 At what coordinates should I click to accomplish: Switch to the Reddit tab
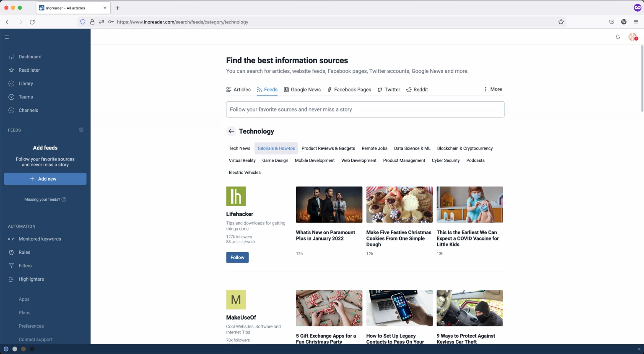(x=417, y=90)
